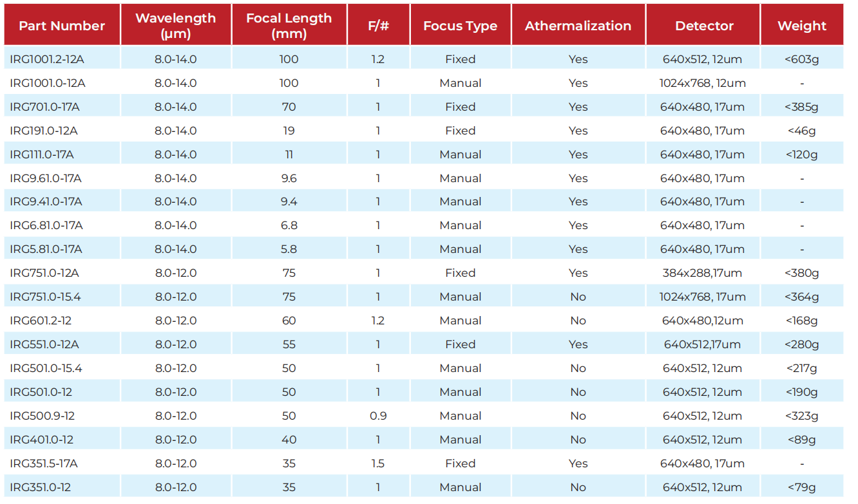Click part number IRG191.0-12A
The image size is (858, 504).
[44, 131]
